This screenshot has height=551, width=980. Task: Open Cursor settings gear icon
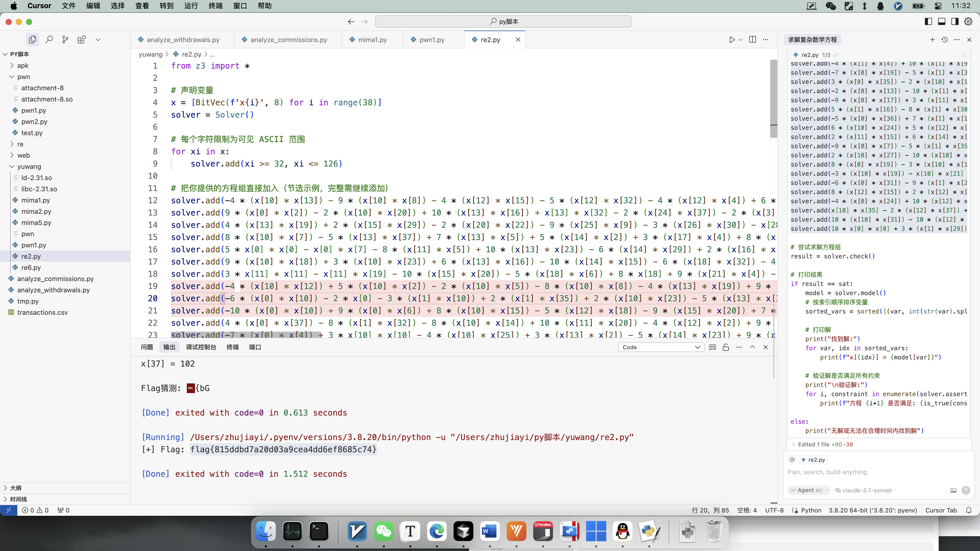pos(968,22)
